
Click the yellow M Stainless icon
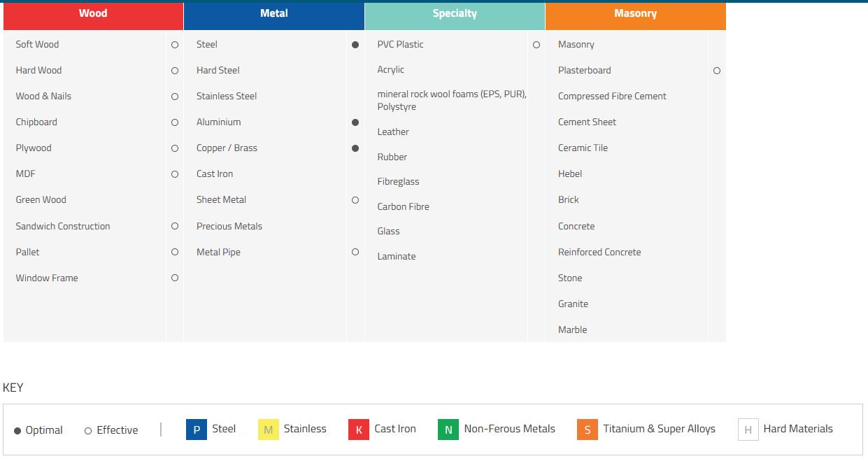tap(268, 430)
